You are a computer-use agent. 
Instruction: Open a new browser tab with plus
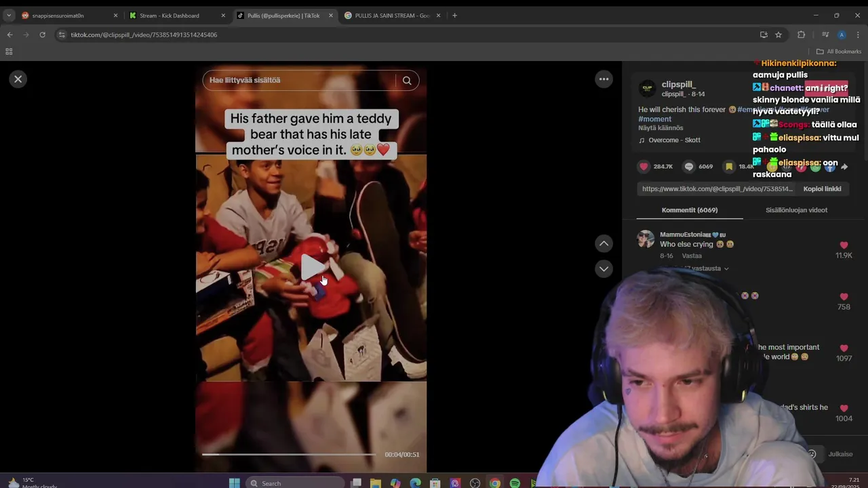[x=454, y=16]
